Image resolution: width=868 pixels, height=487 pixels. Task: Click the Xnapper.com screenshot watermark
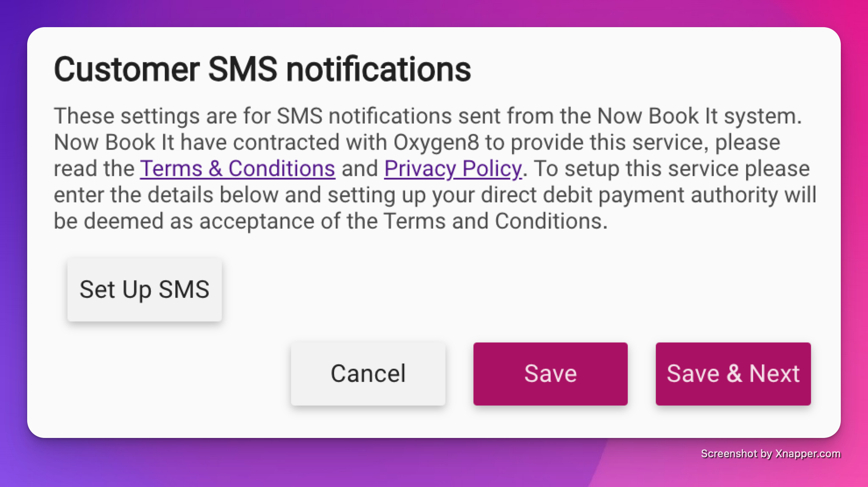point(770,454)
